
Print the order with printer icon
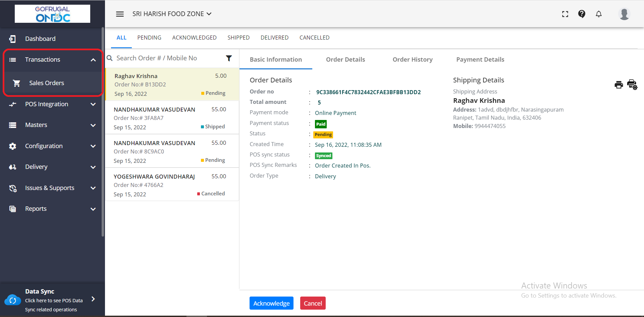click(619, 85)
